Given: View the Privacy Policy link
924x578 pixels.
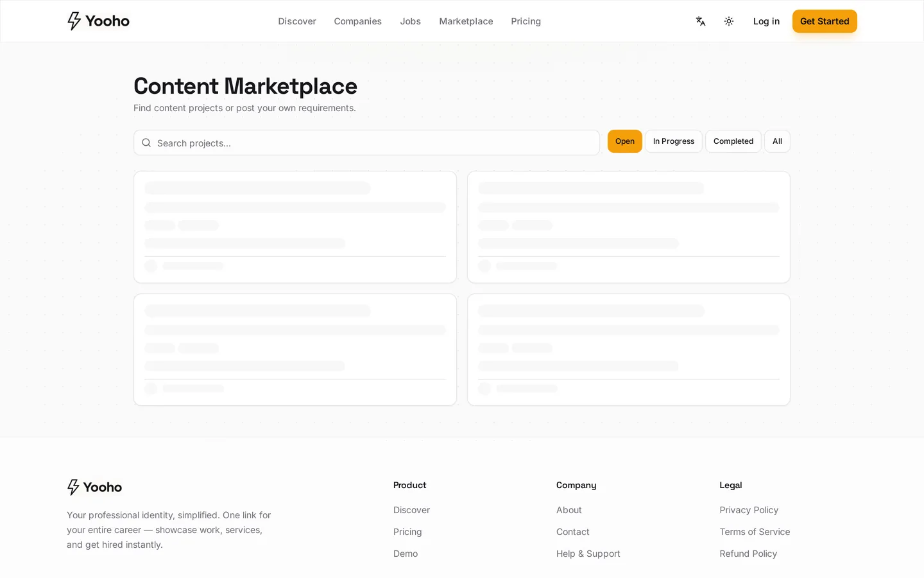Looking at the screenshot, I should click(749, 510).
